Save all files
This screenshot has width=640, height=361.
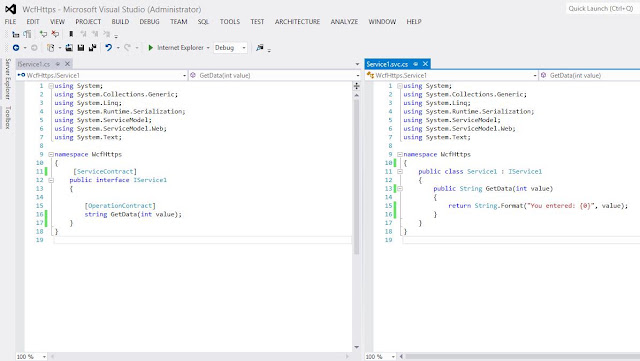[93, 48]
